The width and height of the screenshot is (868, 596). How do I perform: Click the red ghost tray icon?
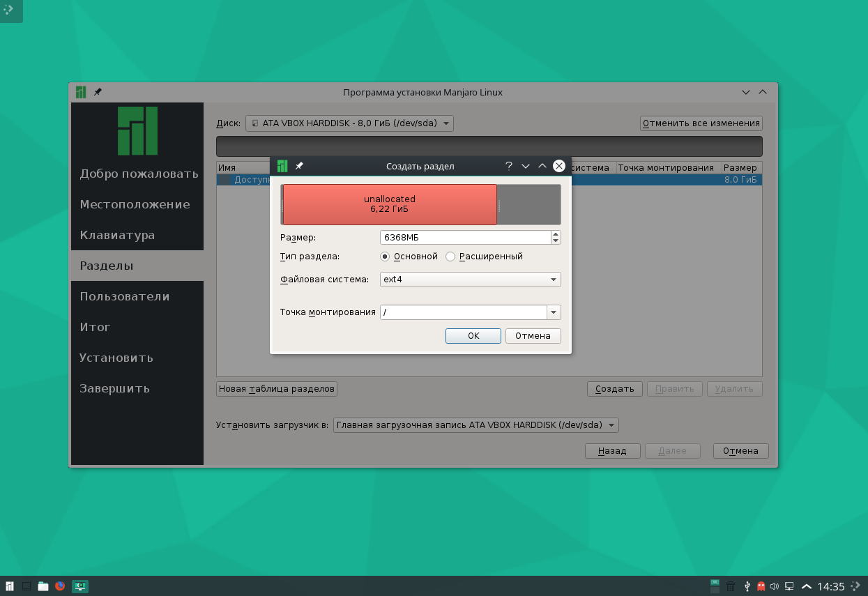[761, 586]
